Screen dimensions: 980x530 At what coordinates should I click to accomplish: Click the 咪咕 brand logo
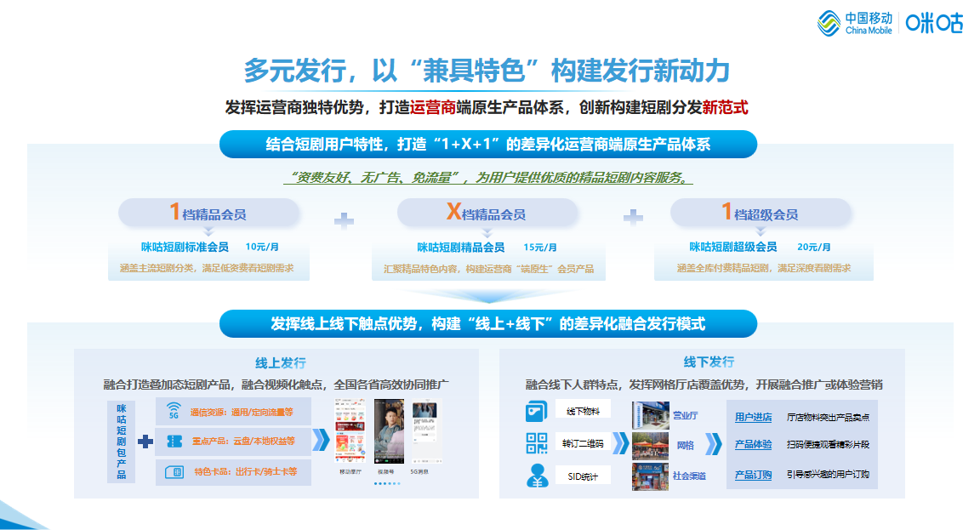pyautogui.click(x=934, y=23)
